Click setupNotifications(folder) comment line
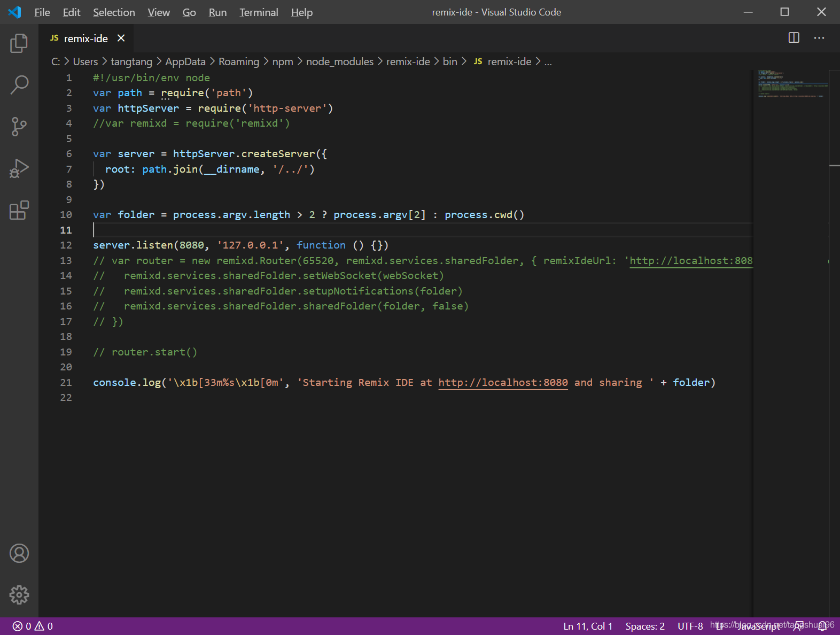 (x=278, y=291)
